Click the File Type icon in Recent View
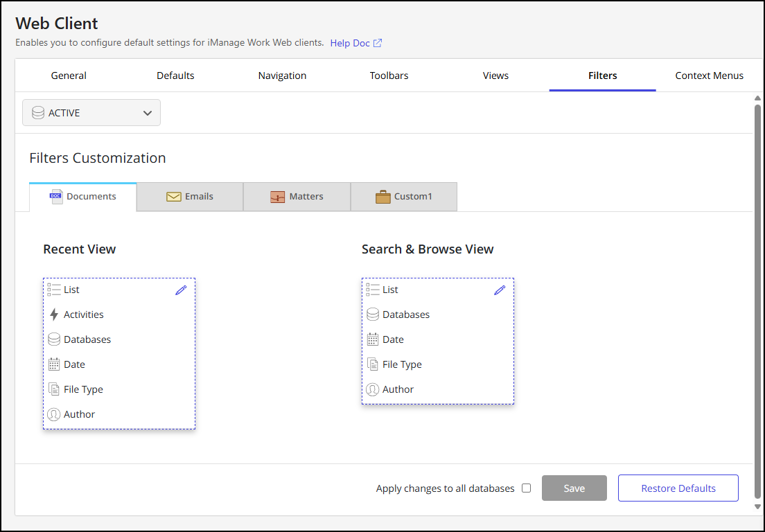765x532 pixels. point(54,389)
